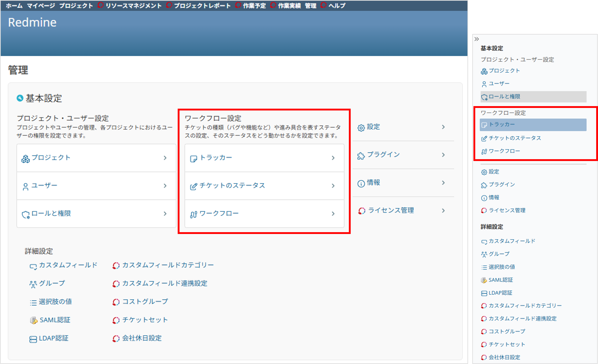Viewport: 598px width, 364px height.
Task: Click the プラグイン puzzle icon in main panel
Action: (361, 156)
